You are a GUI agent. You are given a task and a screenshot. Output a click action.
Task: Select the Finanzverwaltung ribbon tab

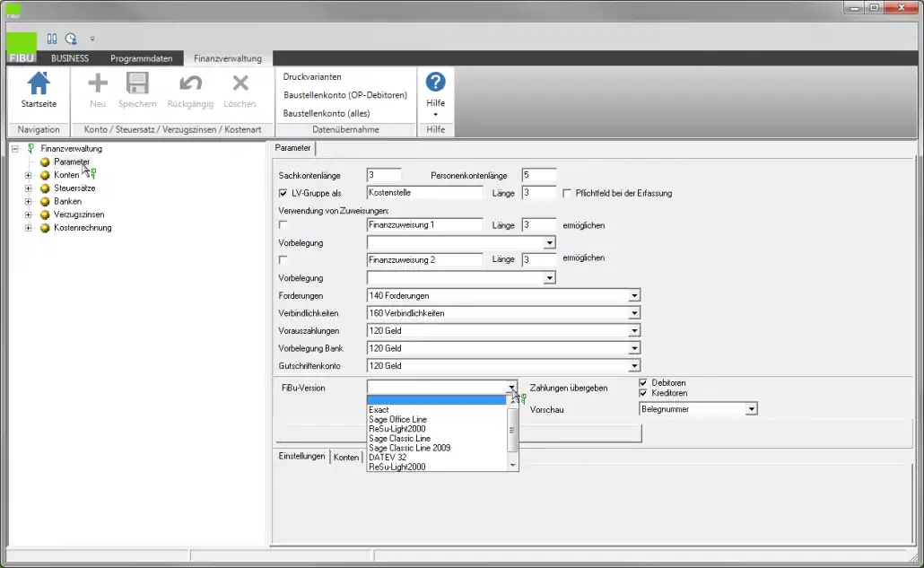tap(228, 58)
